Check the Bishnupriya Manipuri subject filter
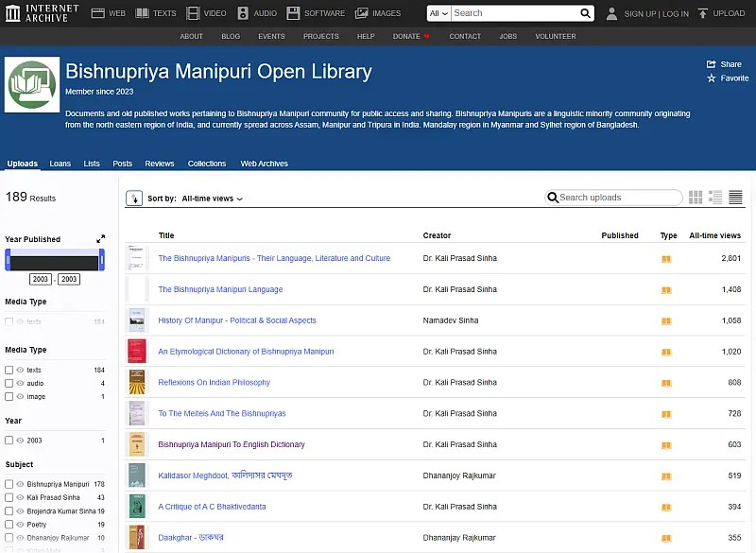Image resolution: width=756 pixels, height=553 pixels. pos(9,484)
